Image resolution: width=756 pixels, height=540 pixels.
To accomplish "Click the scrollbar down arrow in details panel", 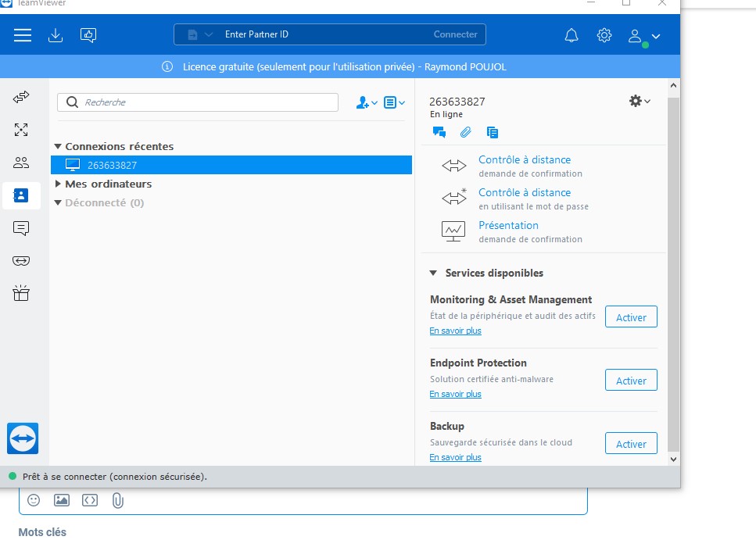I will click(674, 460).
